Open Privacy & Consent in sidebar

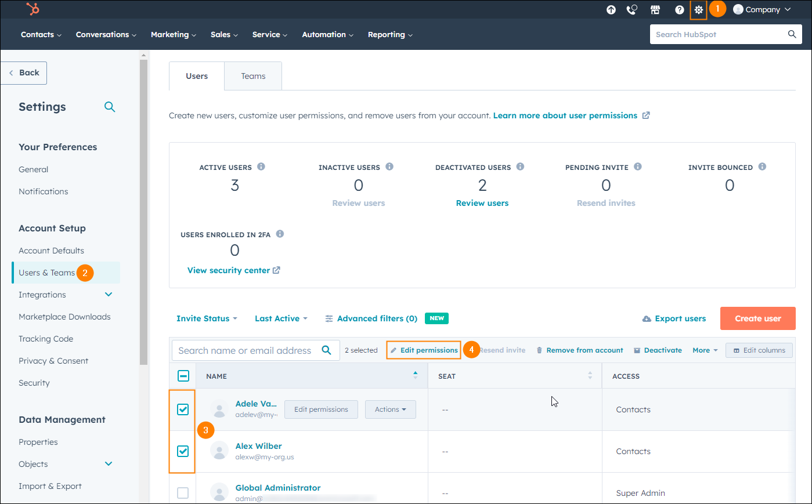coord(53,361)
